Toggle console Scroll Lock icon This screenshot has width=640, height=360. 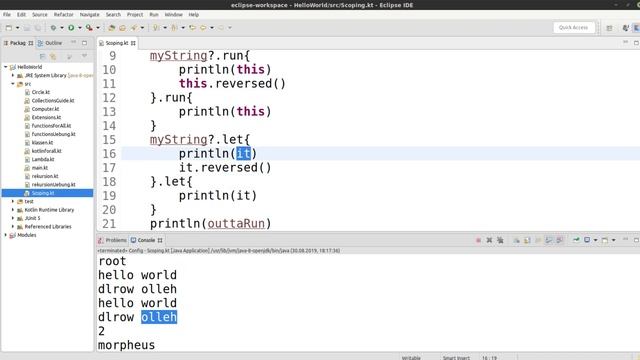(x=527, y=240)
